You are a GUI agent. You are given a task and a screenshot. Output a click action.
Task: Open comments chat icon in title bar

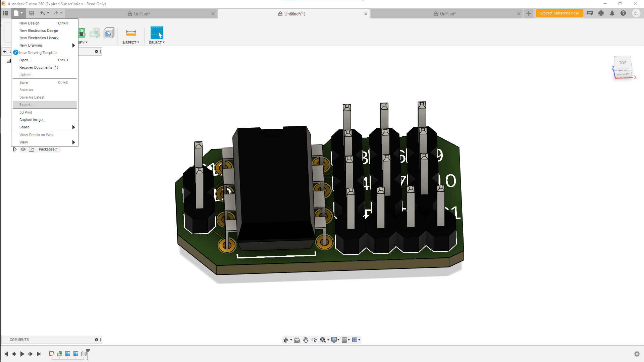tap(590, 13)
